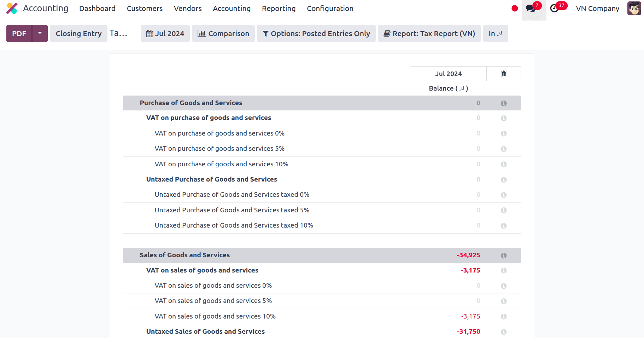
Task: Open the VN Company switcher
Action: pos(597,8)
